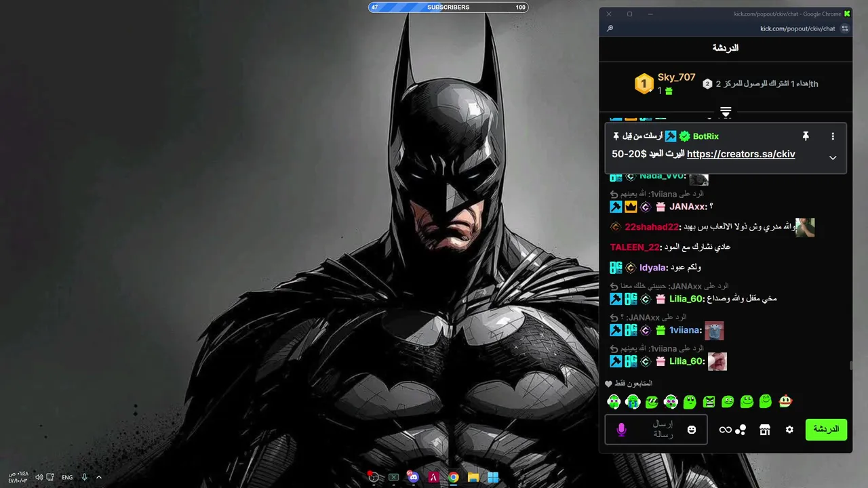Insert the angry green square emote
Image resolution: width=868 pixels, height=488 pixels.
click(709, 401)
